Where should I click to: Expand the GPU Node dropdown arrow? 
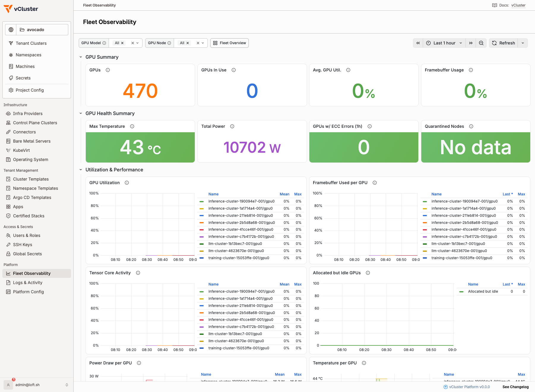pos(203,43)
